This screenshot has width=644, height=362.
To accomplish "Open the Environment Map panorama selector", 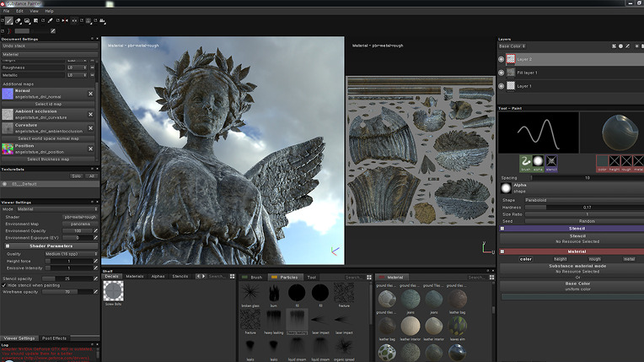I will [x=80, y=224].
